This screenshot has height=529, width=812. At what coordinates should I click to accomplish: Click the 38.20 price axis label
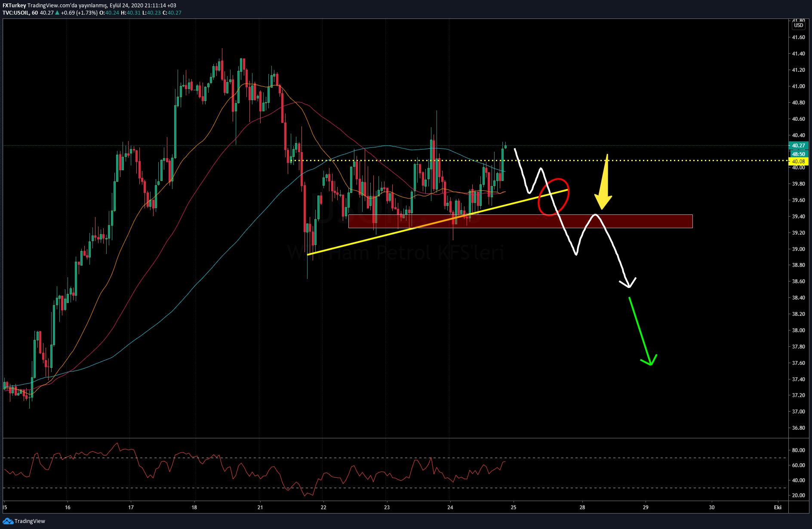click(x=798, y=314)
